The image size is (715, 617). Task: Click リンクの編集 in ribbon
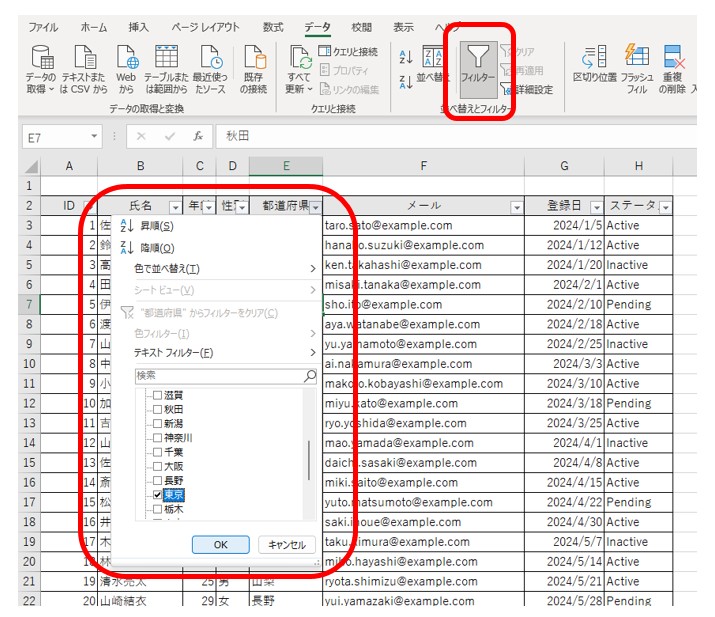349,89
